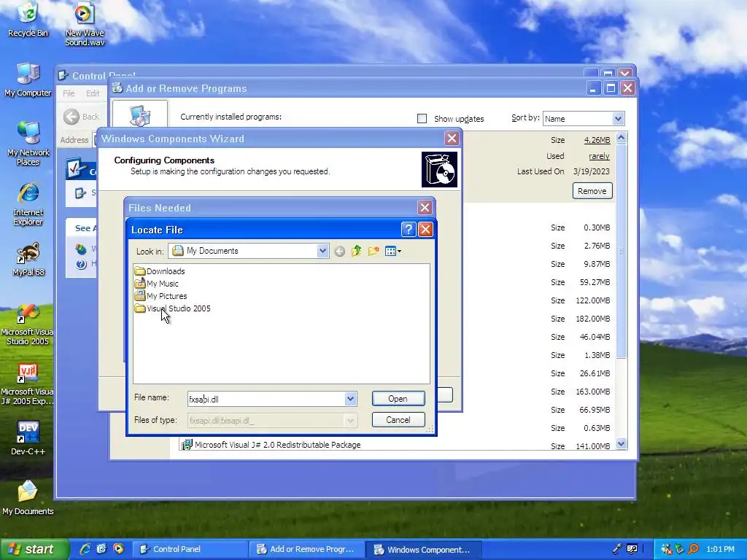
Task: Click Back button in Control Panel
Action: coord(82,117)
